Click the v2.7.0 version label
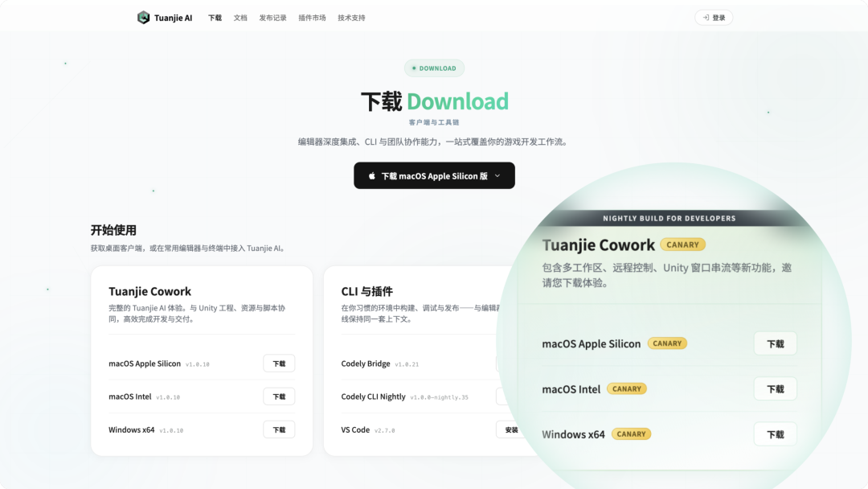This screenshot has width=868, height=489. point(385,430)
